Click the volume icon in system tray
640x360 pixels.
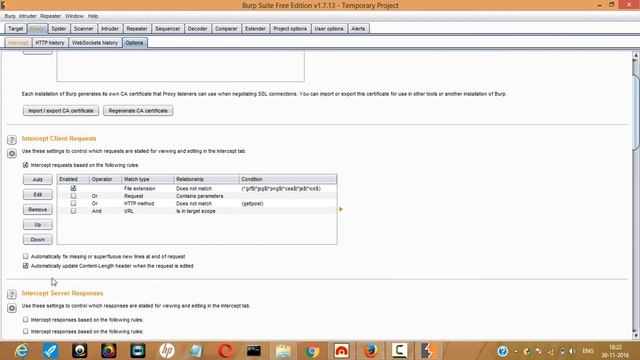[x=572, y=351]
